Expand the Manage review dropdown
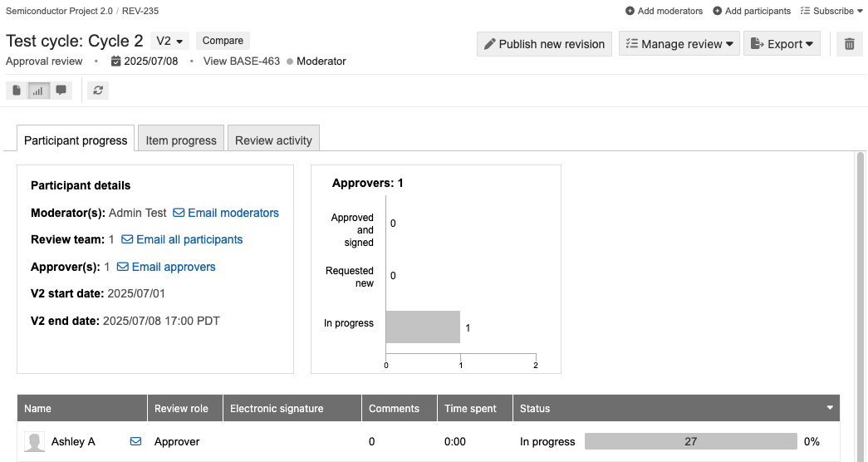 [679, 44]
